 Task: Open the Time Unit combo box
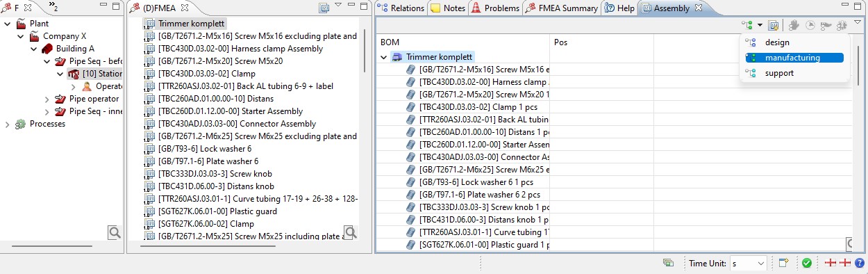pyautogui.click(x=749, y=263)
